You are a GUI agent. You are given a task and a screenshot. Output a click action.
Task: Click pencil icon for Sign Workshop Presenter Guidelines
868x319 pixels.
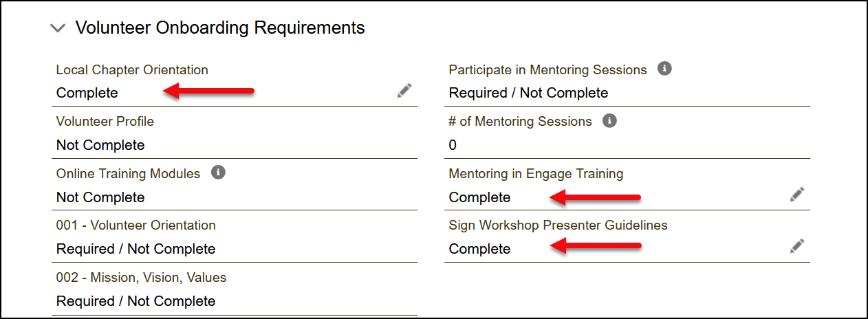coord(797,246)
